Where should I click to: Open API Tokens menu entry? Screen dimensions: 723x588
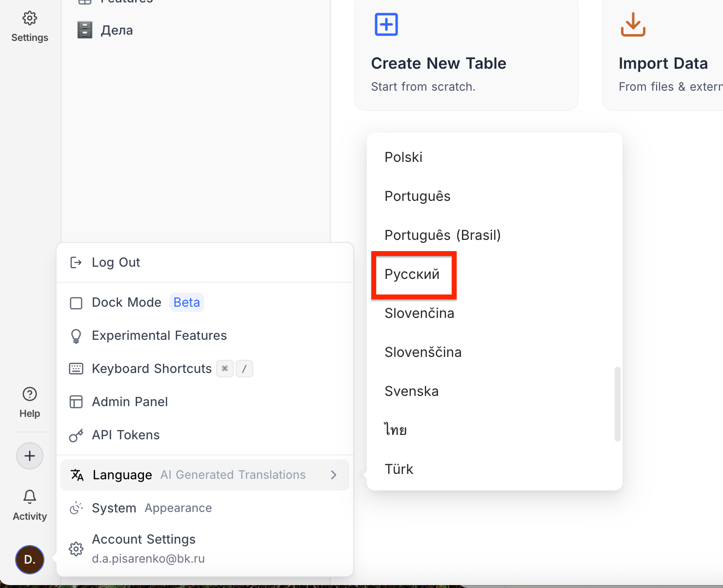point(205,435)
